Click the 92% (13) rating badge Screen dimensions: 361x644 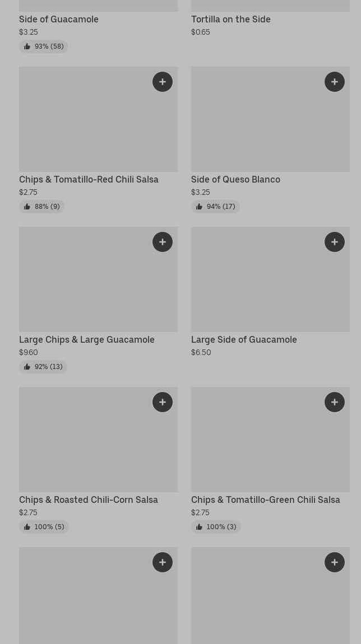pos(43,367)
